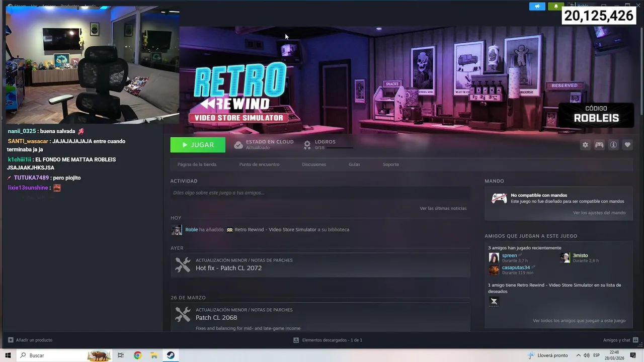Click the Logros 0/18 progress bar
The height and width of the screenshot is (362, 644).
(x=339, y=148)
